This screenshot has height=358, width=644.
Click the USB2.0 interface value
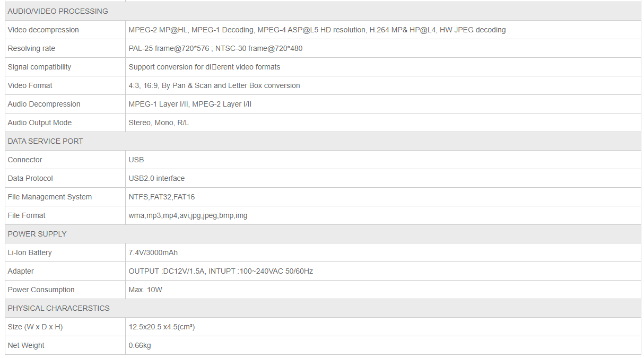156,178
